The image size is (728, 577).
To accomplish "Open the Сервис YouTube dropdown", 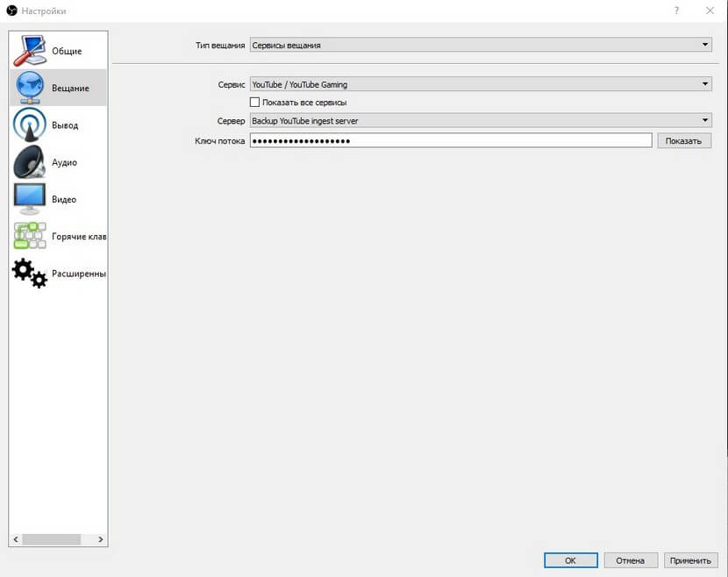I will pos(481,84).
